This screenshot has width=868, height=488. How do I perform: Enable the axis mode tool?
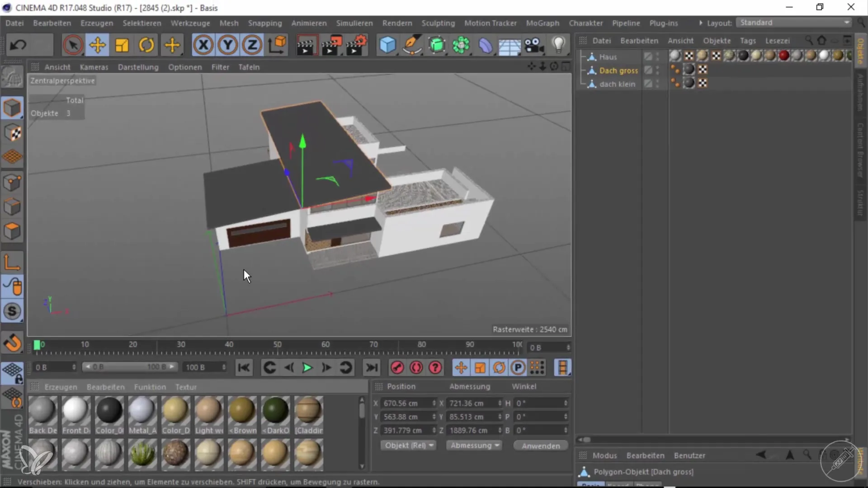(x=12, y=262)
